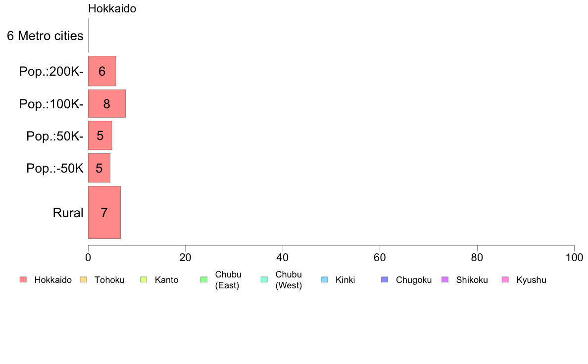
Task: Click the Chugoku legend text label
Action: coord(414,280)
